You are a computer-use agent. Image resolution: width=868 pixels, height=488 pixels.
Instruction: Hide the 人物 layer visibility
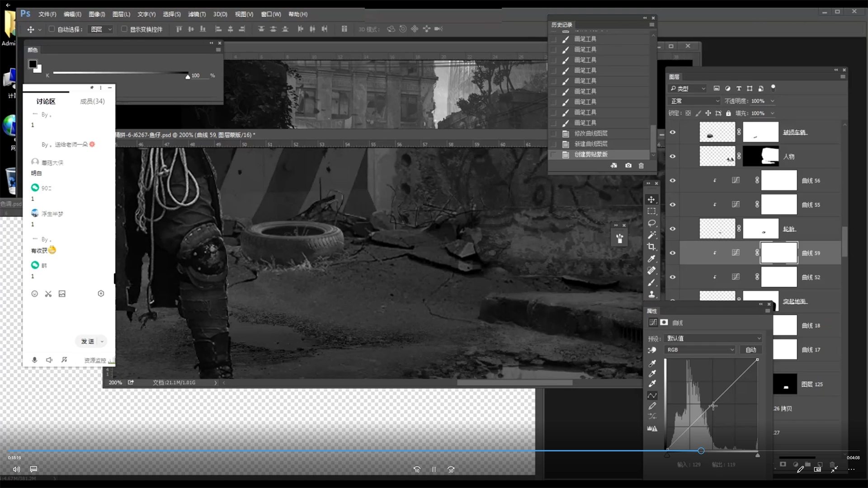coord(673,156)
